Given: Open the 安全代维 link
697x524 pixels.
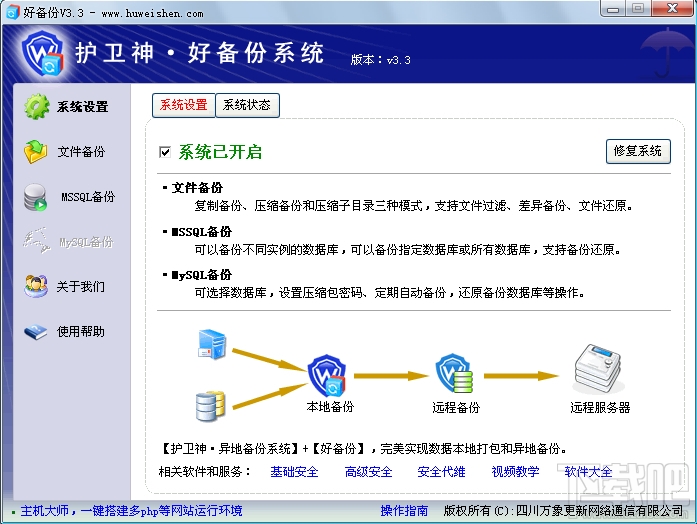Looking at the screenshot, I should coord(441,472).
